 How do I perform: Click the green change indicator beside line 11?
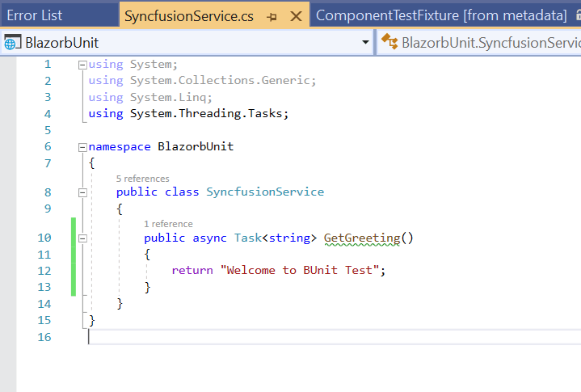pyautogui.click(x=74, y=255)
